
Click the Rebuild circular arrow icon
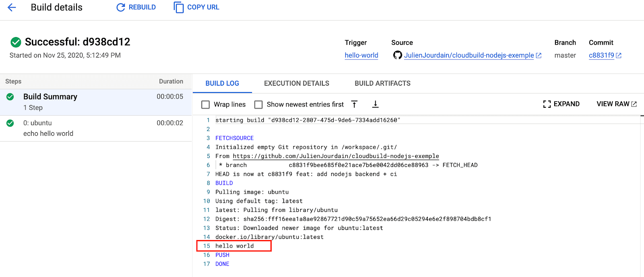click(121, 7)
